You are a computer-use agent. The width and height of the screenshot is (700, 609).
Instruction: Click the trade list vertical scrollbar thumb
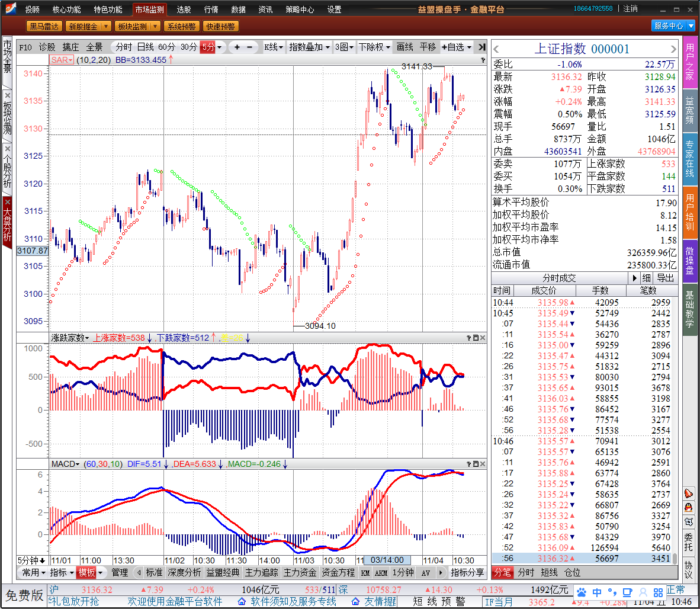point(674,558)
